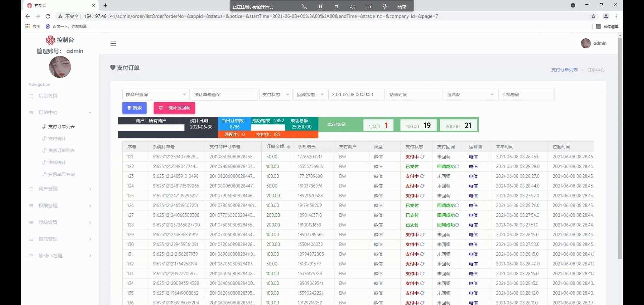Click the 手机号码 phone number input field
Image resolution: width=644 pixels, height=305 pixels.
tap(526, 95)
